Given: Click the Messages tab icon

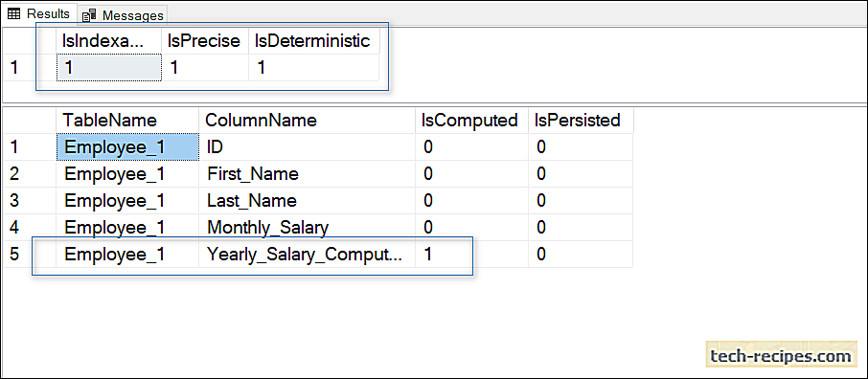Looking at the screenshot, I should coord(88,15).
